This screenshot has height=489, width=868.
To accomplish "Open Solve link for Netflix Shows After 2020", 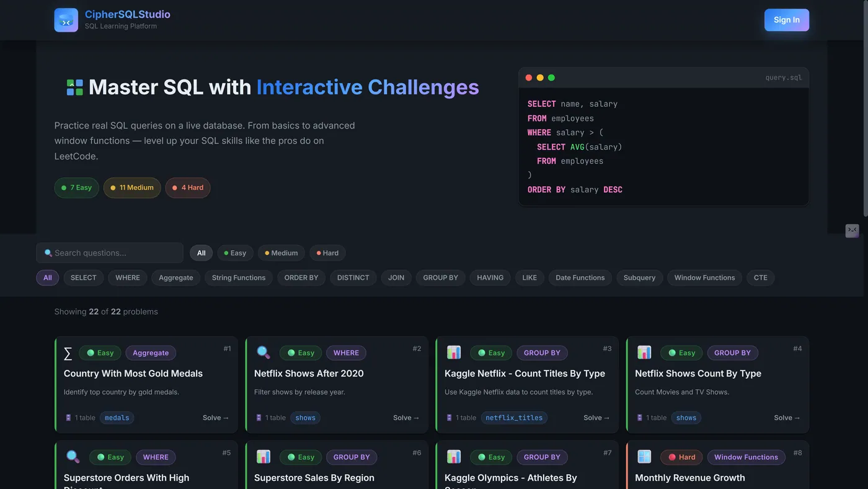I will point(406,418).
